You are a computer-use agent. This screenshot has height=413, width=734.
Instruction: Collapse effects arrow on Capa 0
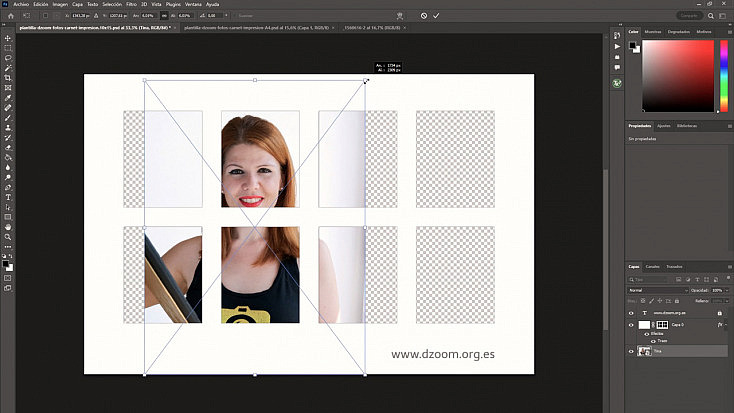coord(726,324)
